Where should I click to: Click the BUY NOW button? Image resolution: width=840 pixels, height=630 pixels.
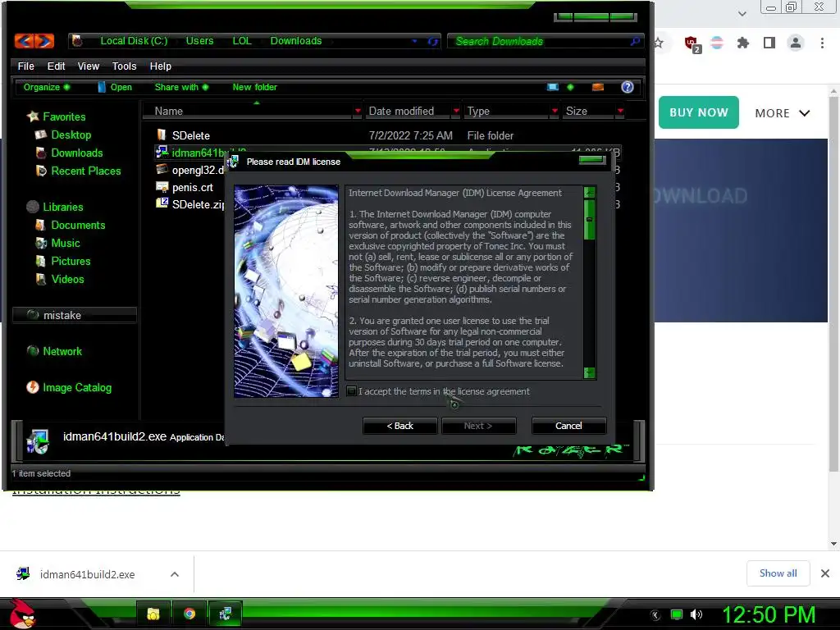(x=699, y=112)
